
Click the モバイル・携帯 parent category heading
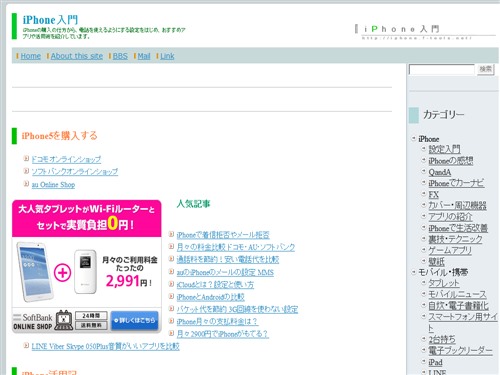coord(443,272)
